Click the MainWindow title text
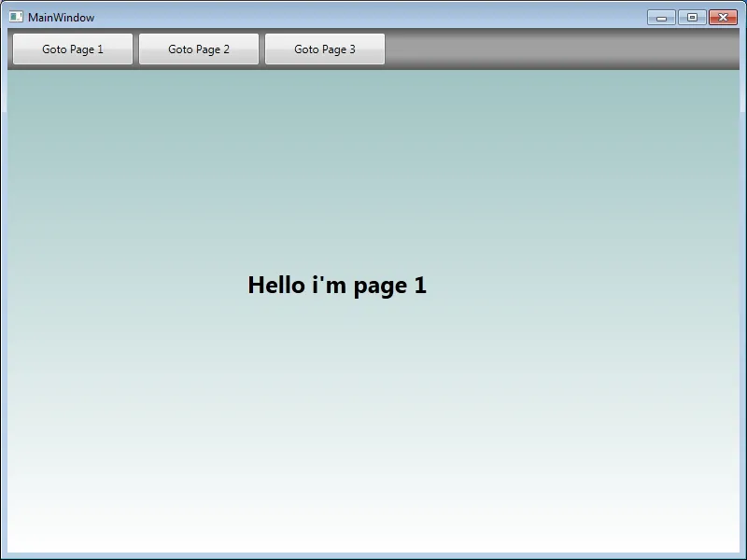 tap(62, 18)
